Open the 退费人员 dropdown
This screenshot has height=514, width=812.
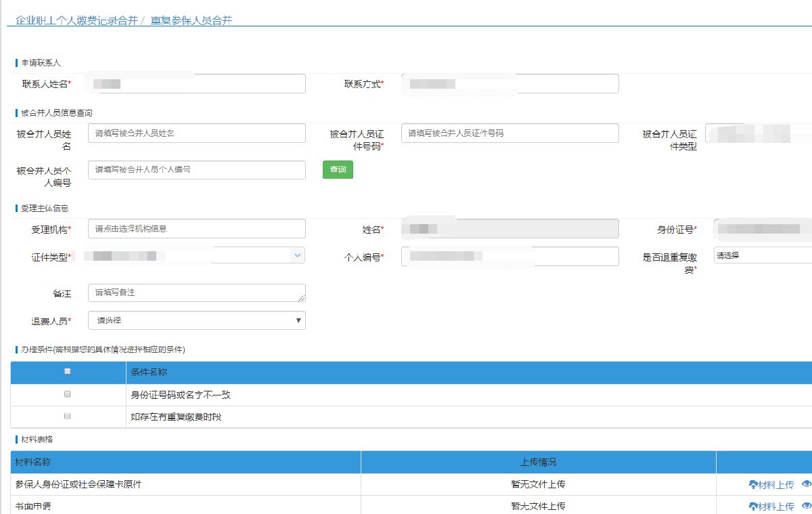click(196, 320)
